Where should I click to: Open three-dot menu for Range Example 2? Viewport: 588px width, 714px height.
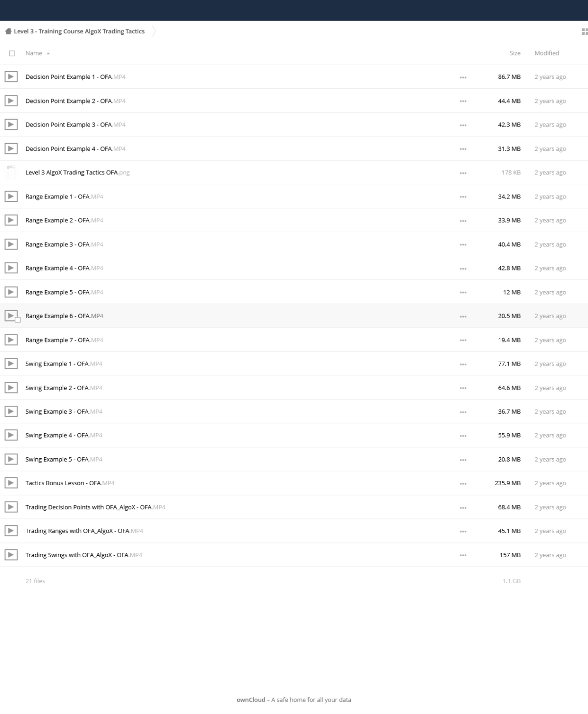pyautogui.click(x=463, y=221)
